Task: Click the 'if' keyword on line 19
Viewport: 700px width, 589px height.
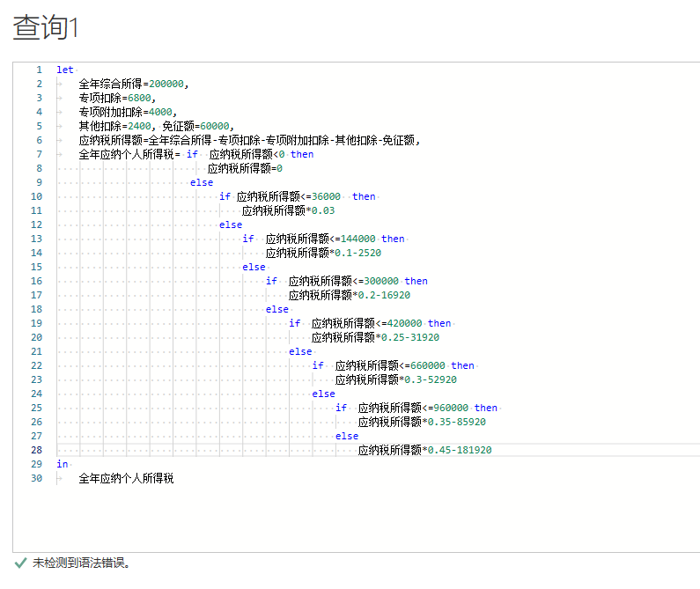Action: 295,323
